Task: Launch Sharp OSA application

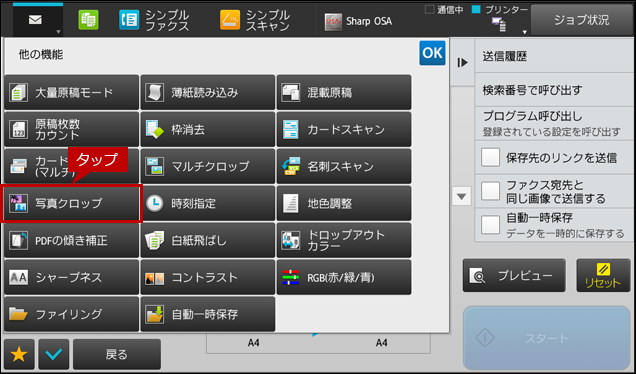Action: pyautogui.click(x=359, y=21)
